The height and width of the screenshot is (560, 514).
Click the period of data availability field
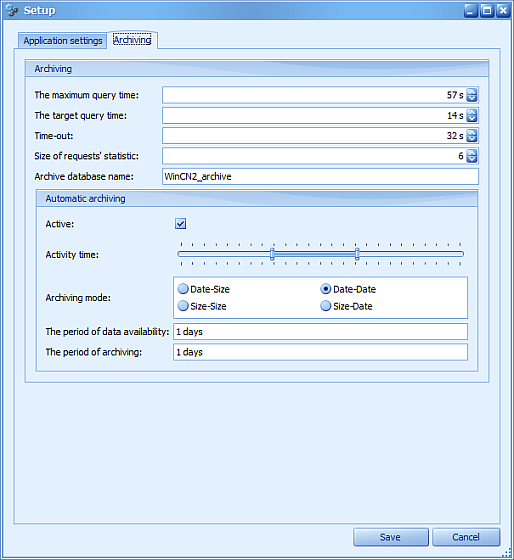pyautogui.click(x=320, y=332)
